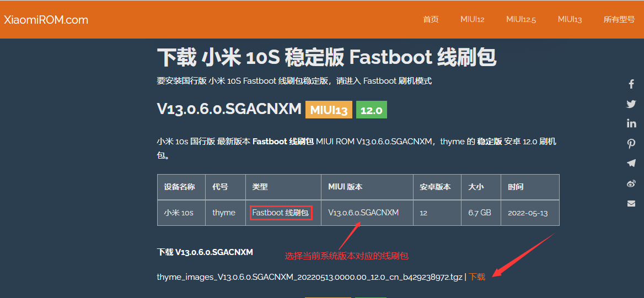
Task: Click the thyme codename cell
Action: tap(224, 213)
